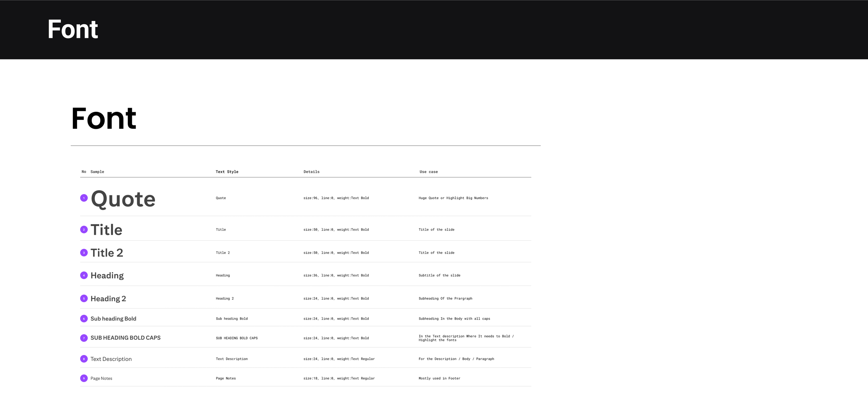Click the purple number 6 badge
Screen dimensions: 868x413
click(84, 319)
